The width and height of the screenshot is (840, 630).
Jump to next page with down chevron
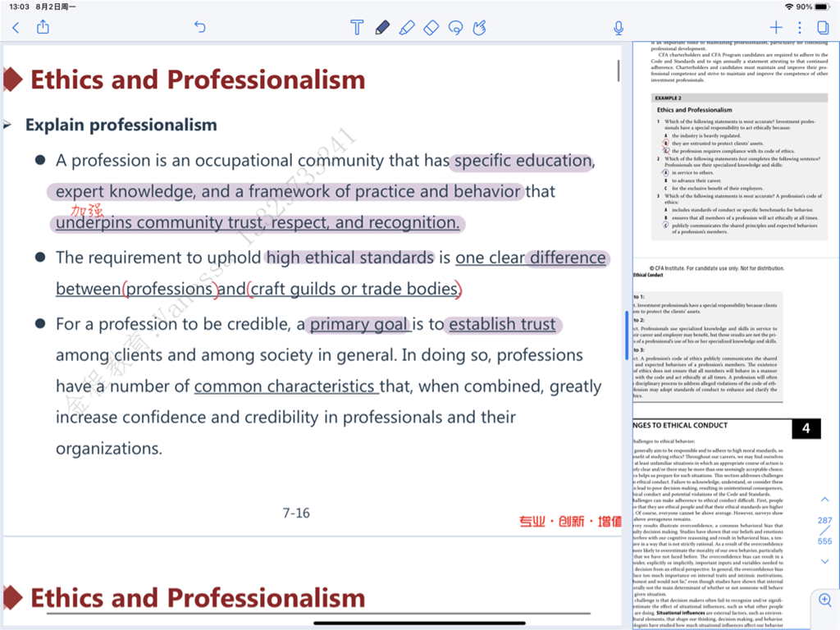click(824, 561)
